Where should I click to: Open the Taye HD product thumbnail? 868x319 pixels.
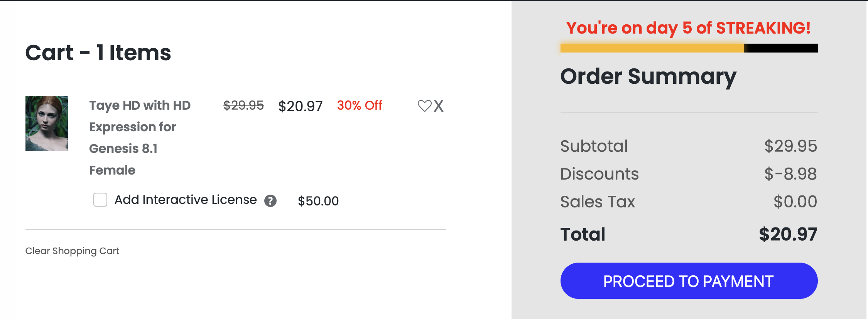click(47, 123)
